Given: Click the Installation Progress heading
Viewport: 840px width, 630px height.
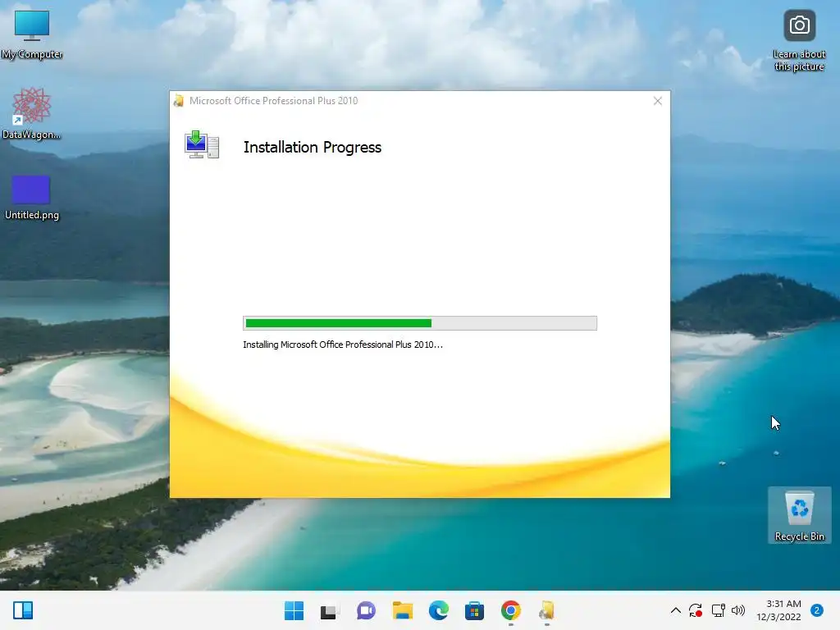Looking at the screenshot, I should [313, 148].
